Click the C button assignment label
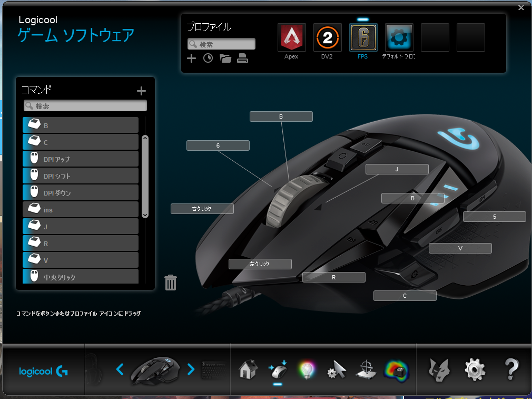 coord(405,296)
